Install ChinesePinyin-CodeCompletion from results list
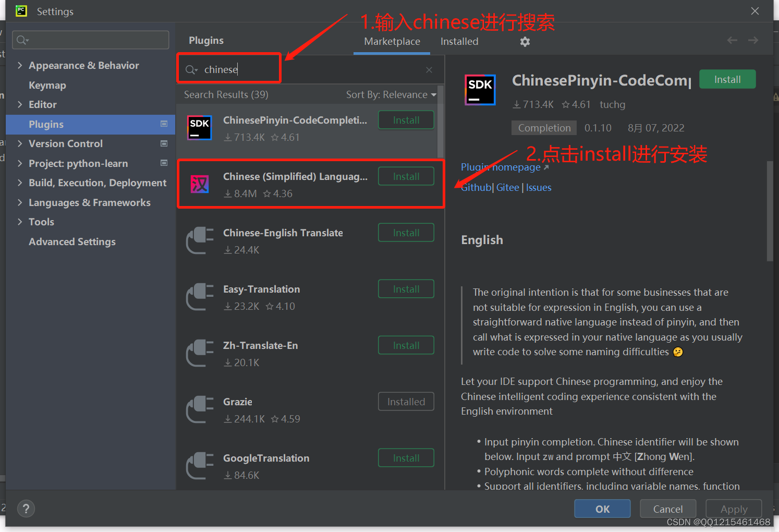The image size is (779, 532). click(406, 120)
